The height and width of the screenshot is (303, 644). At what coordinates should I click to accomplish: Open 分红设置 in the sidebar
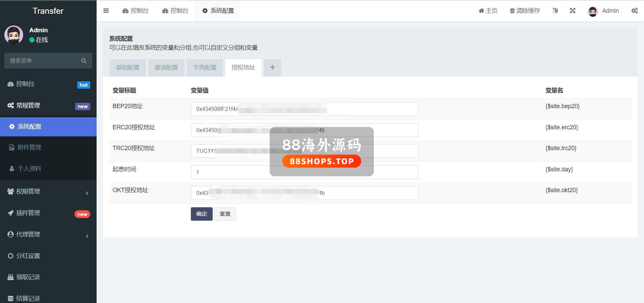28,256
